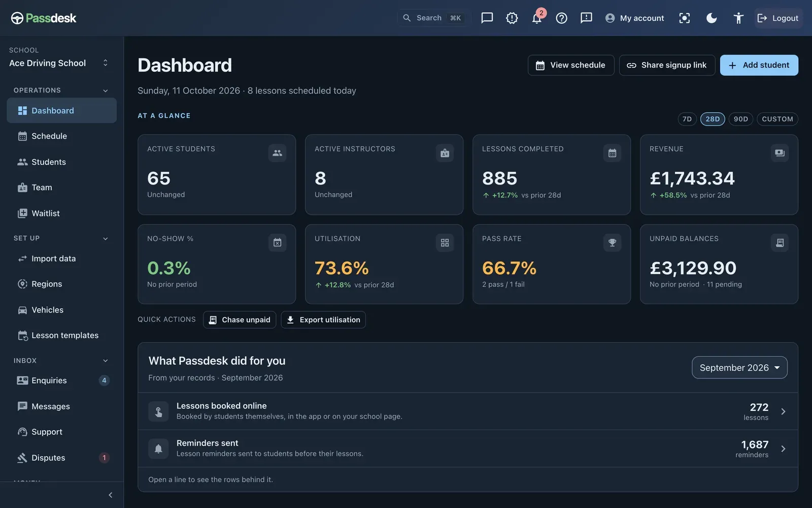Screen dimensions: 812x508
Task: Click the Utilisation card grid icon
Action: point(445,243)
